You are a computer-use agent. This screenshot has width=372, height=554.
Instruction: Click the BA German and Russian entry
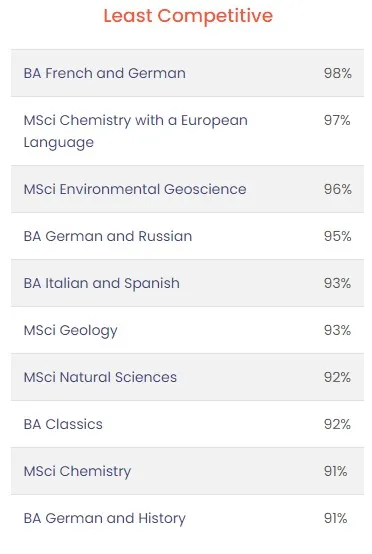[108, 236]
